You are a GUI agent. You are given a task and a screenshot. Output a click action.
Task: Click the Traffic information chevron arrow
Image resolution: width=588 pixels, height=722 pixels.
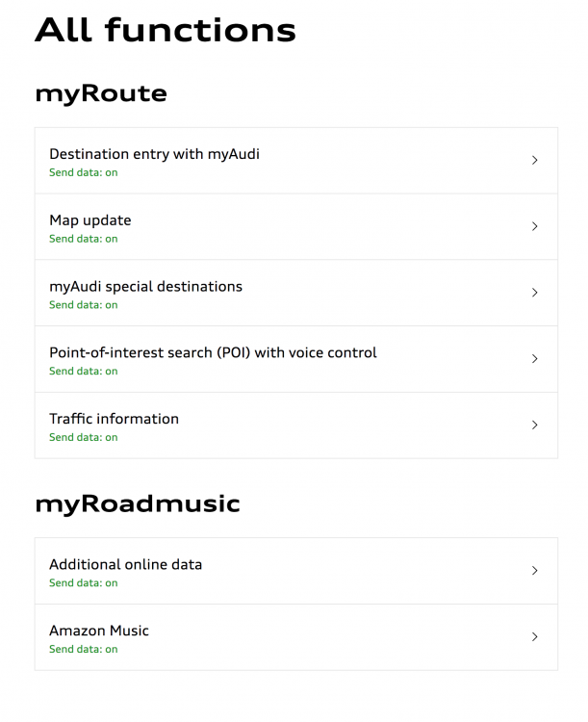(535, 425)
